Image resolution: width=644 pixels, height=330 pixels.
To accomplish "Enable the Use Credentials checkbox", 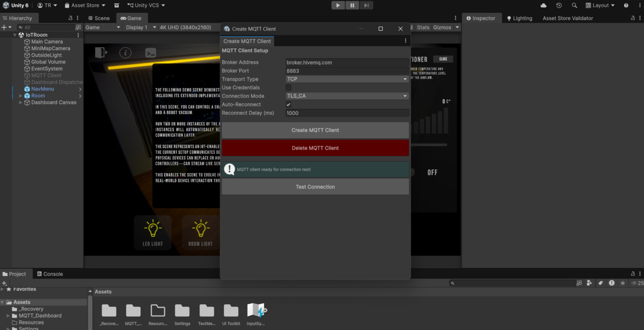I will (288, 88).
